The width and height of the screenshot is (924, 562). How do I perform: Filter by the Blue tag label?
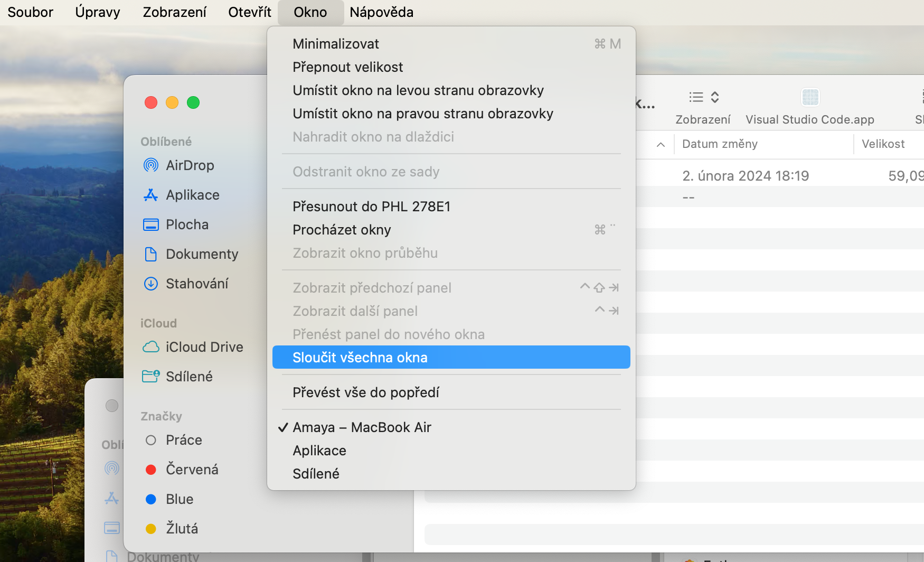pos(180,499)
